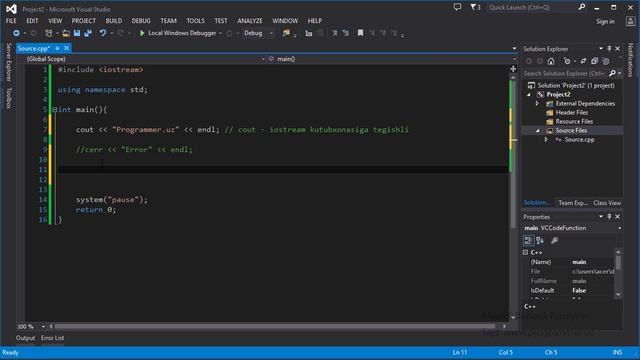Click the Properties panel vertical scrollbar

[x=618, y=273]
